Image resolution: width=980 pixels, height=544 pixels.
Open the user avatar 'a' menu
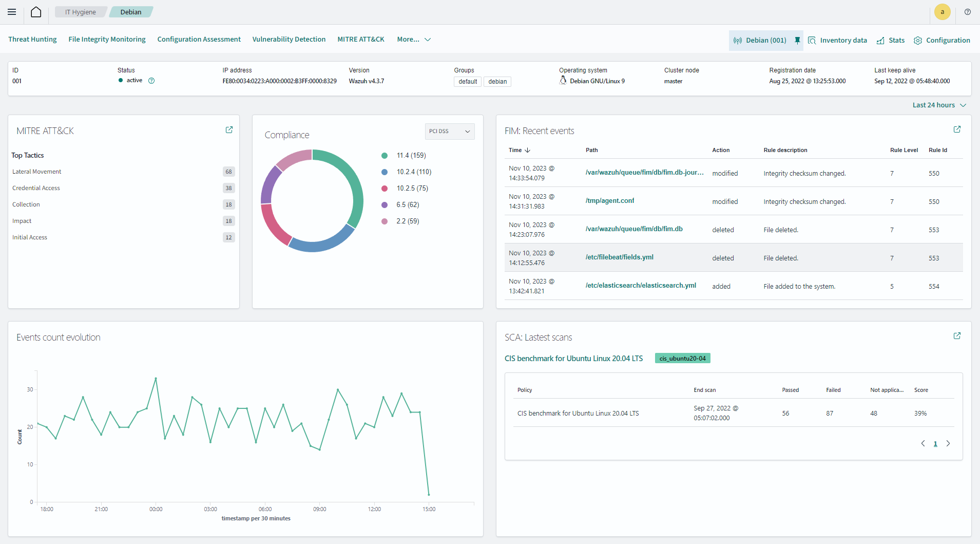(x=942, y=12)
